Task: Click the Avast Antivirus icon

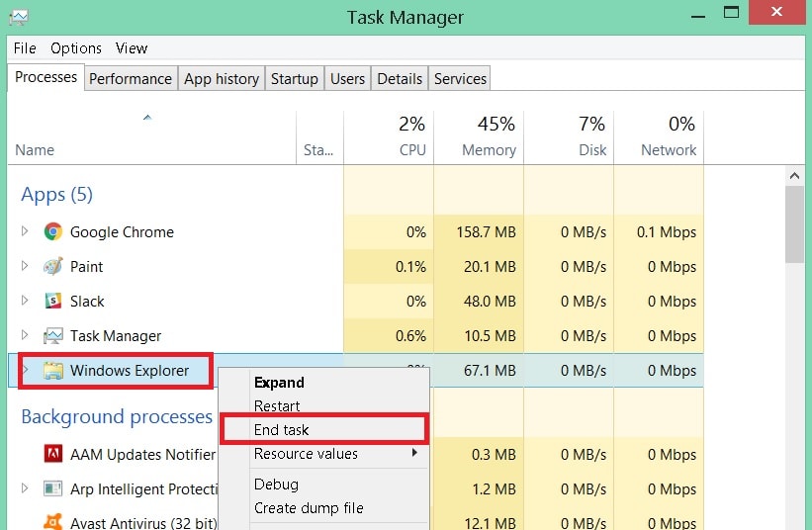Action: pyautogui.click(x=53, y=522)
